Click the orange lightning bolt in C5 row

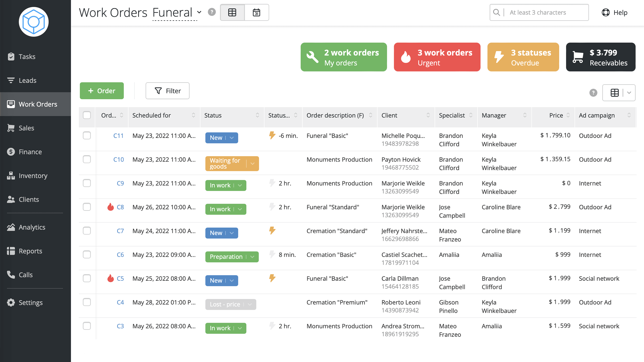click(272, 278)
